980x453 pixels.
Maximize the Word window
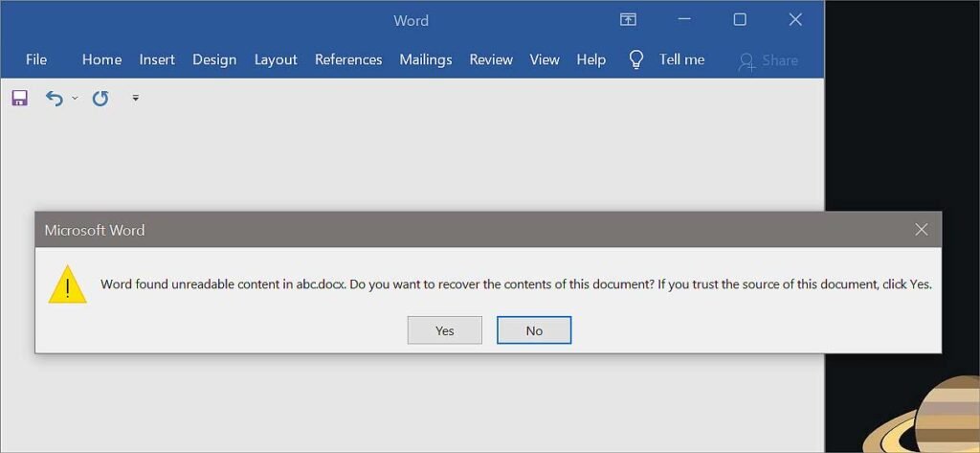[740, 20]
